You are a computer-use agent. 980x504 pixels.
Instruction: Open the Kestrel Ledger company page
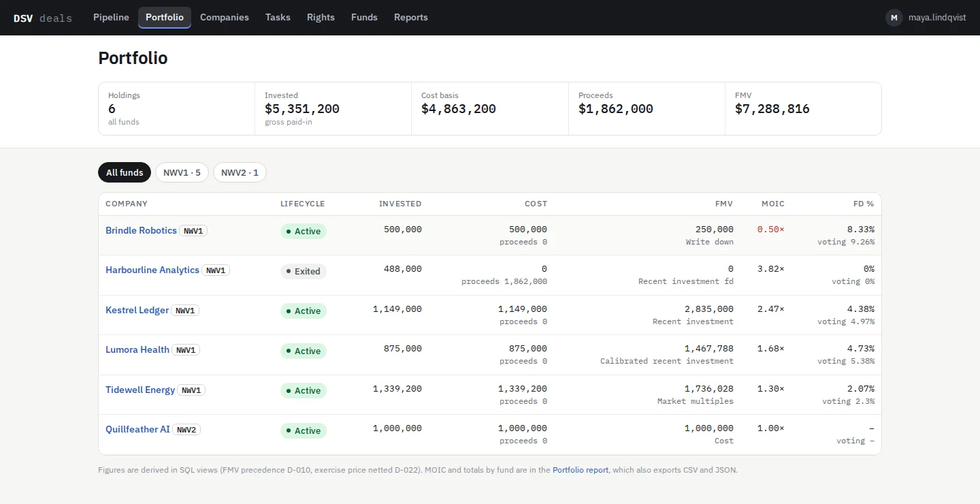point(137,310)
